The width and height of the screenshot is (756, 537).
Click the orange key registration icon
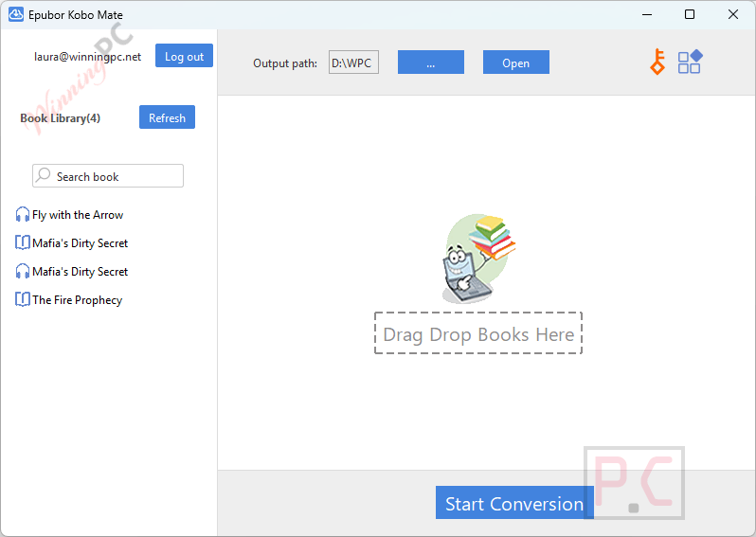click(x=657, y=62)
